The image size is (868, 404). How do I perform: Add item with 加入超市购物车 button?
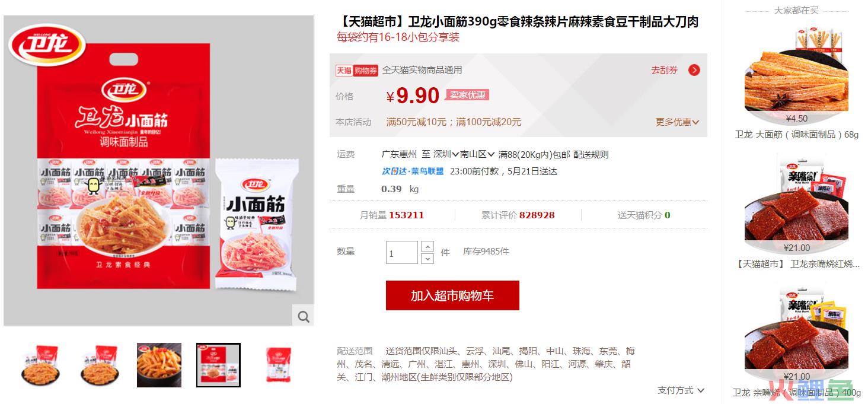(x=452, y=295)
